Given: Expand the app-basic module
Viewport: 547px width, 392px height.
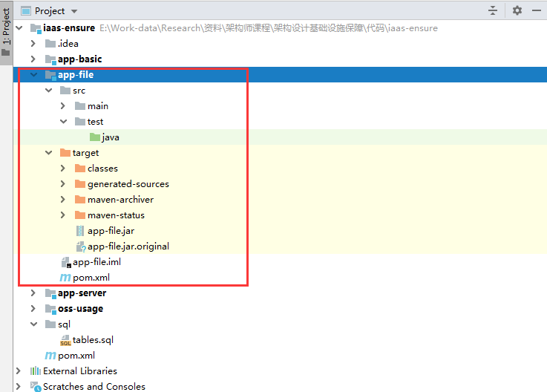Looking at the screenshot, I should coord(33,59).
